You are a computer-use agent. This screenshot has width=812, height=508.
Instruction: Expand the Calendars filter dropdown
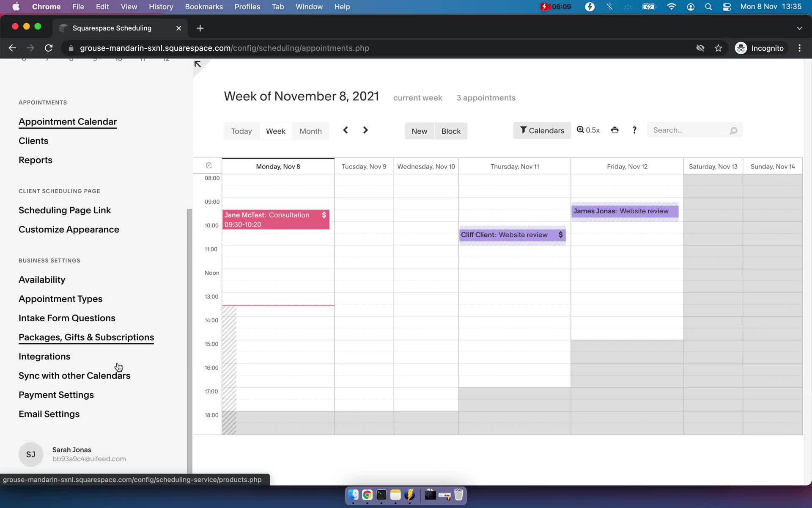541,130
